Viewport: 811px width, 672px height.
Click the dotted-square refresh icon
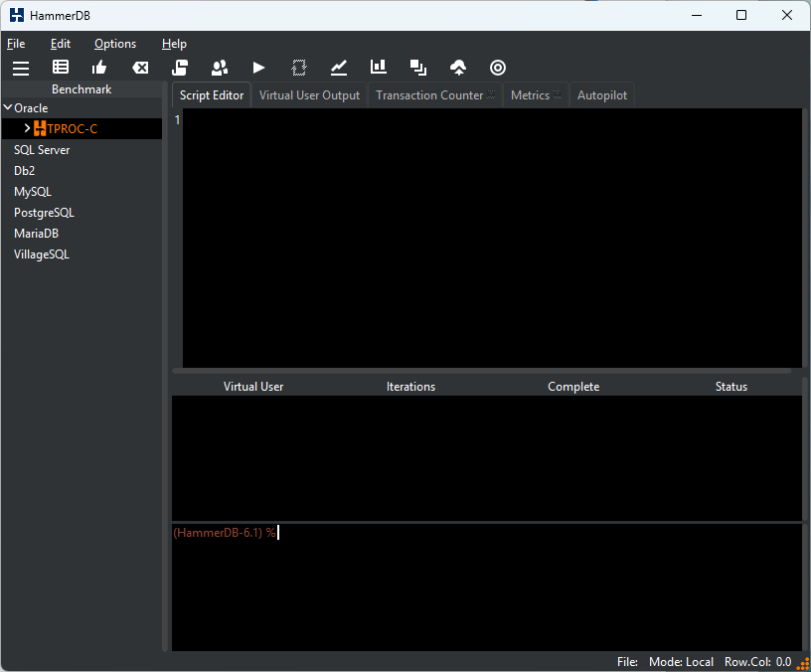pos(299,68)
